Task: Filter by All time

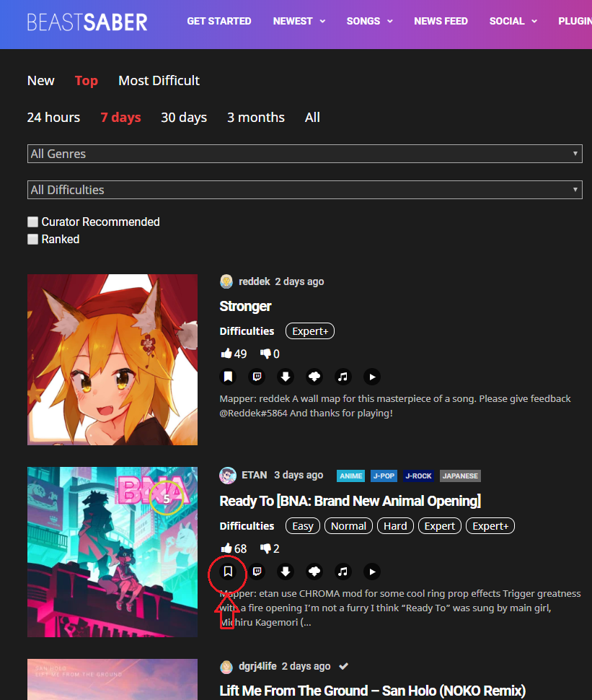Action: (312, 117)
